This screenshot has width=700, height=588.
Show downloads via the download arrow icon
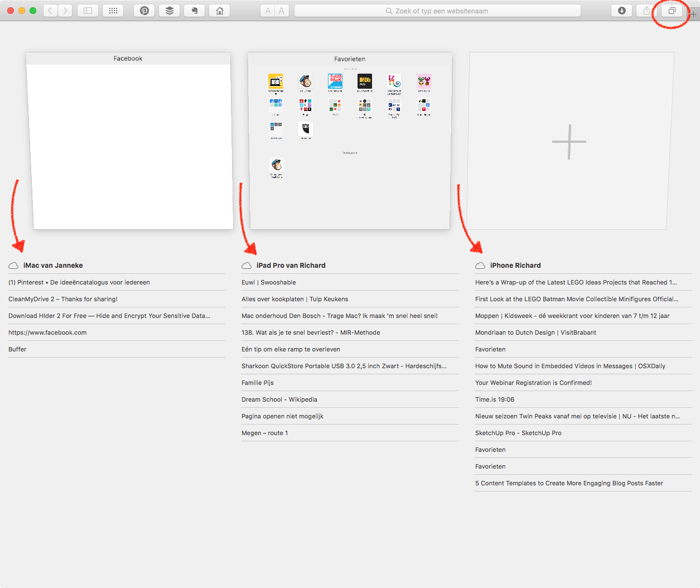[x=621, y=10]
